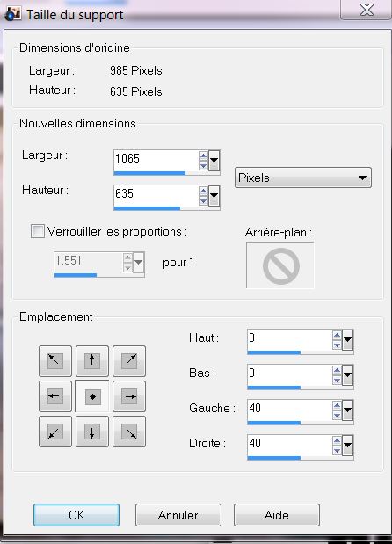
Task: Open the Pixels units dropdown
Action: tap(303, 178)
